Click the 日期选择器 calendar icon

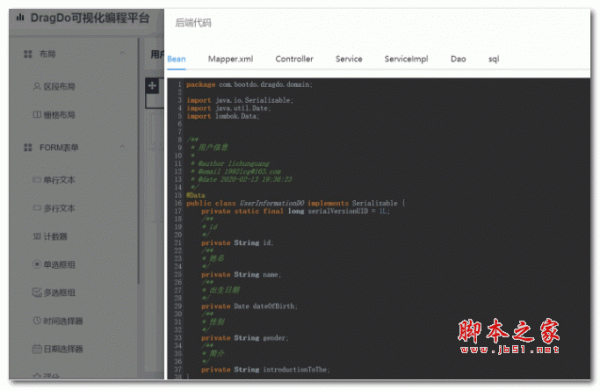coord(37,349)
